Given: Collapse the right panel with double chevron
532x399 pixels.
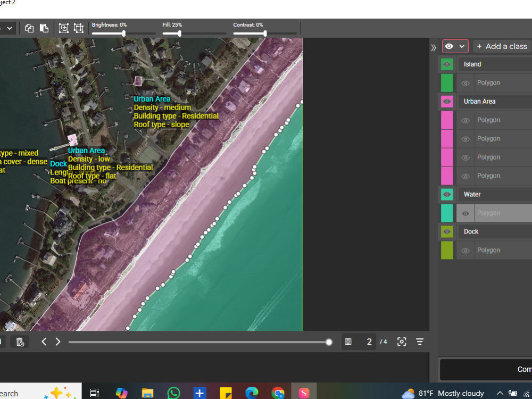Looking at the screenshot, I should [433, 47].
